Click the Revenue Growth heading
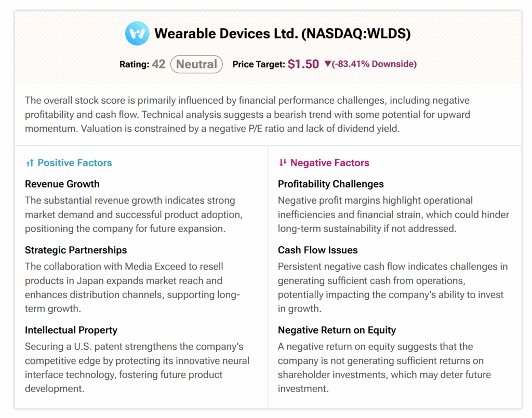The width and height of the screenshot is (532, 418). [62, 184]
